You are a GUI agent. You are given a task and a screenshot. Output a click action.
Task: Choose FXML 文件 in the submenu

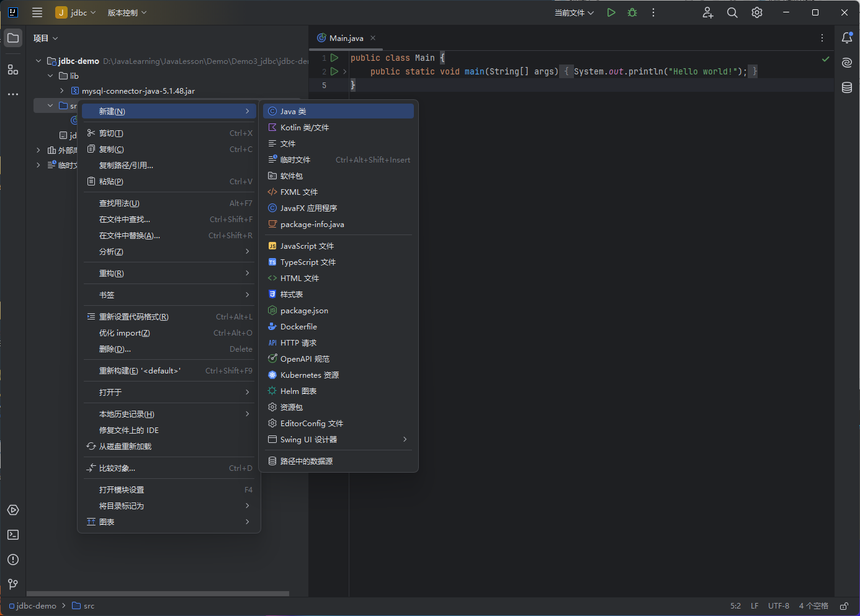338,192
